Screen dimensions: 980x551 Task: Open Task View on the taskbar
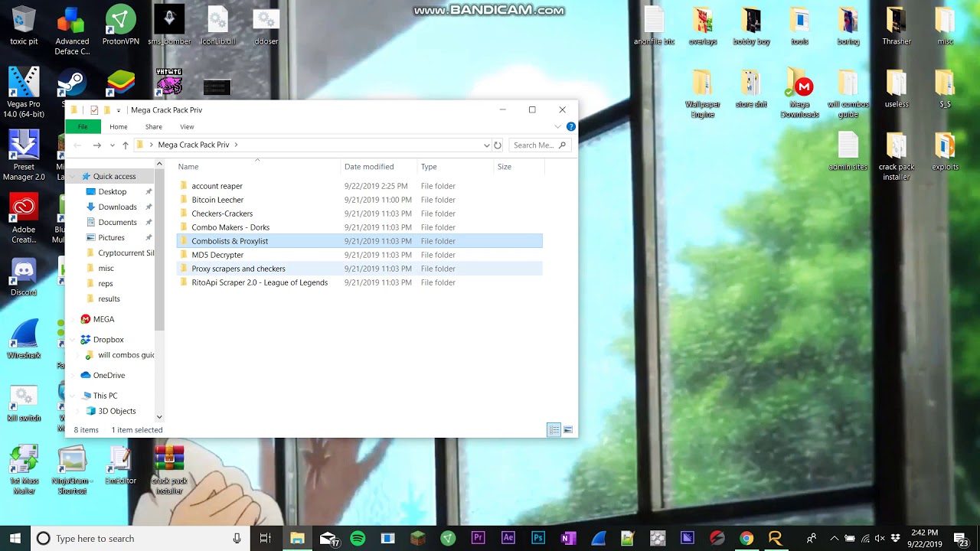click(266, 539)
